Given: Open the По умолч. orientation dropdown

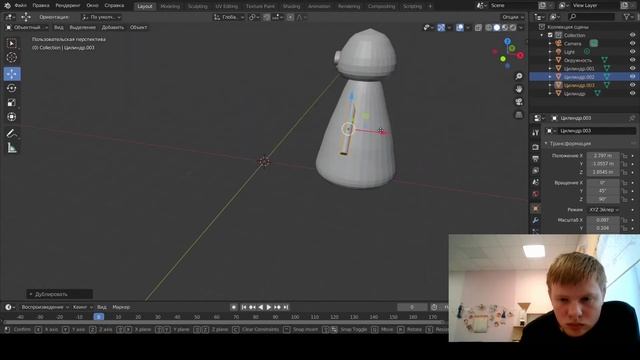Looking at the screenshot, I should pyautogui.click(x=102, y=17).
